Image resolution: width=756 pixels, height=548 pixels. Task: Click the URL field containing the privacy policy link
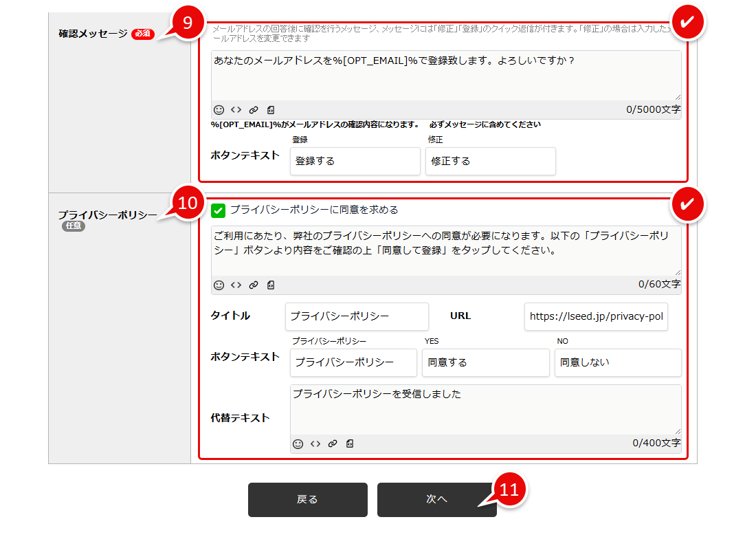596,316
